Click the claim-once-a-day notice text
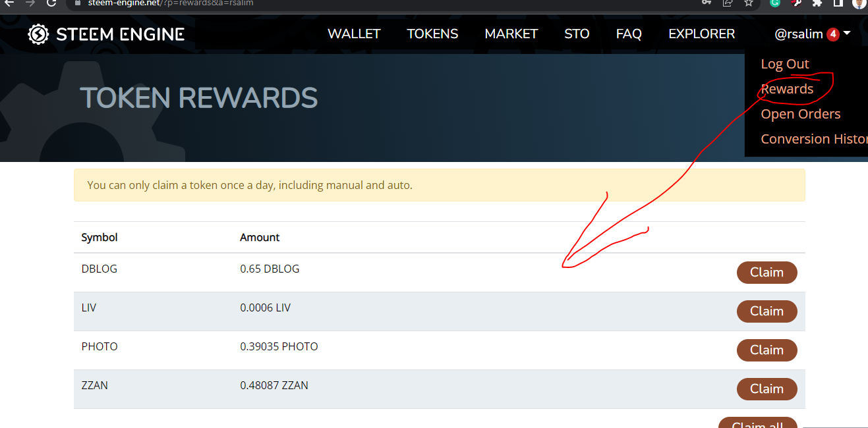Viewport: 868px width, 428px height. pos(250,185)
